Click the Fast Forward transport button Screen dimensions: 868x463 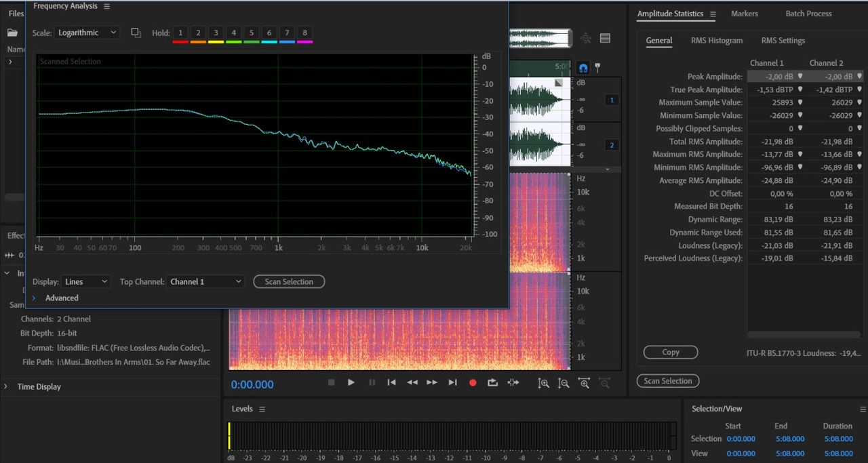432,382
